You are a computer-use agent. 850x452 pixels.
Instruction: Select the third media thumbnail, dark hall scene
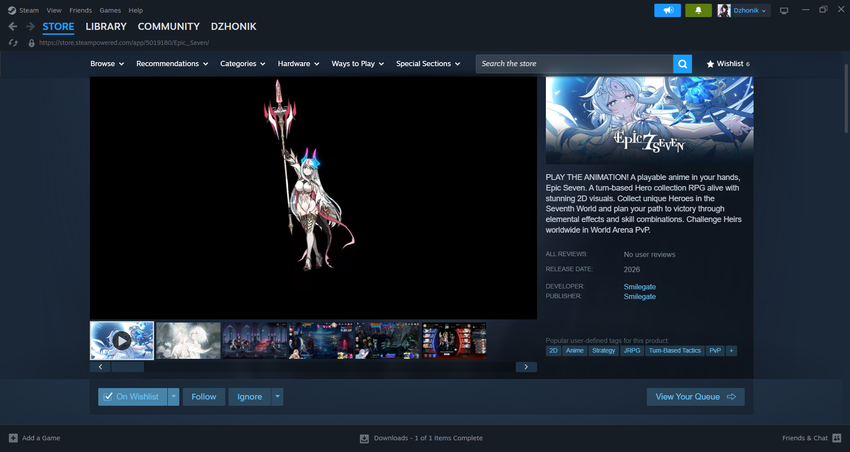click(255, 340)
